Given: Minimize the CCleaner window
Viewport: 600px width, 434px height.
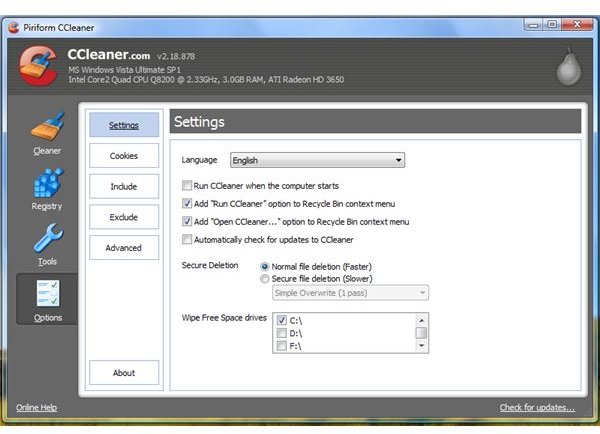Looking at the screenshot, I should click(533, 25).
